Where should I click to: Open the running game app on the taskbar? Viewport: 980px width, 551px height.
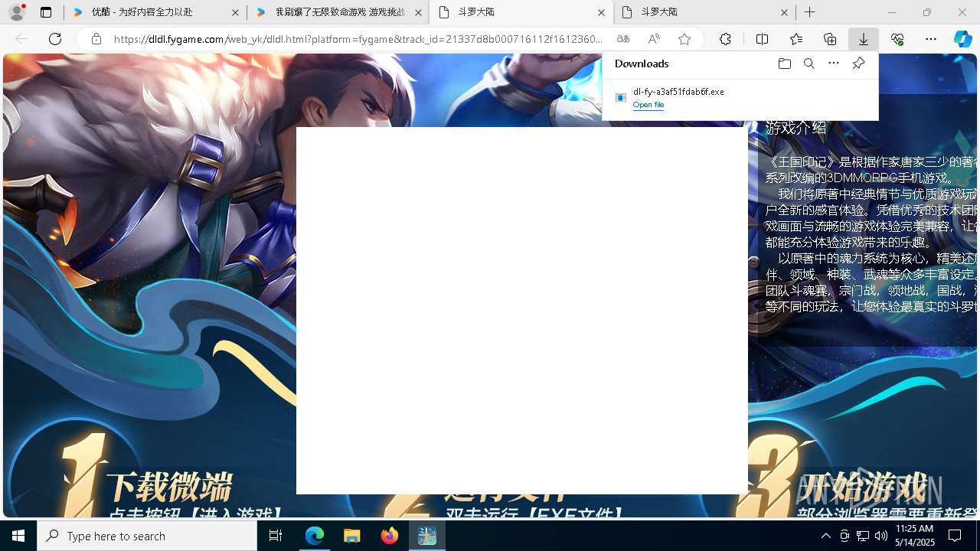tap(427, 536)
